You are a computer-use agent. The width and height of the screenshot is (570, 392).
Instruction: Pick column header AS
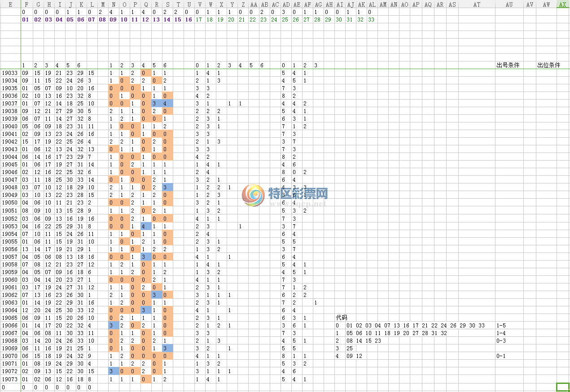tap(452, 4)
